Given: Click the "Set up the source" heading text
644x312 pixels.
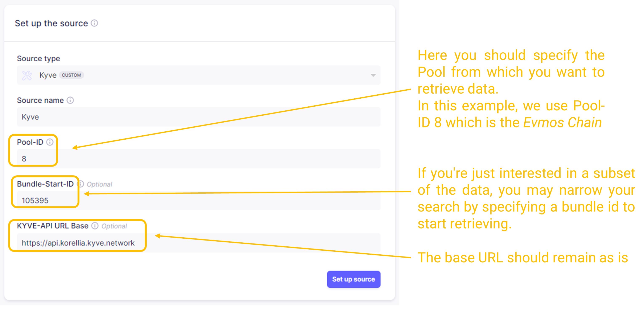Looking at the screenshot, I should point(51,23).
